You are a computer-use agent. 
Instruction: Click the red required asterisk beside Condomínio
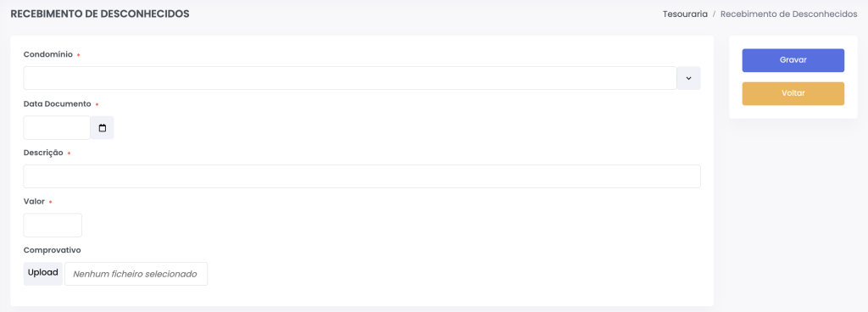point(78,55)
